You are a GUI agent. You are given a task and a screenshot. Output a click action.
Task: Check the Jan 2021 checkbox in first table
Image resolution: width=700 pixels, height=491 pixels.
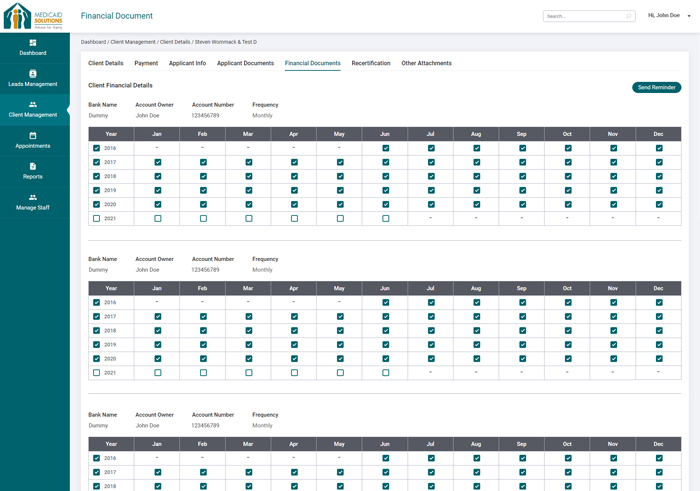(157, 218)
